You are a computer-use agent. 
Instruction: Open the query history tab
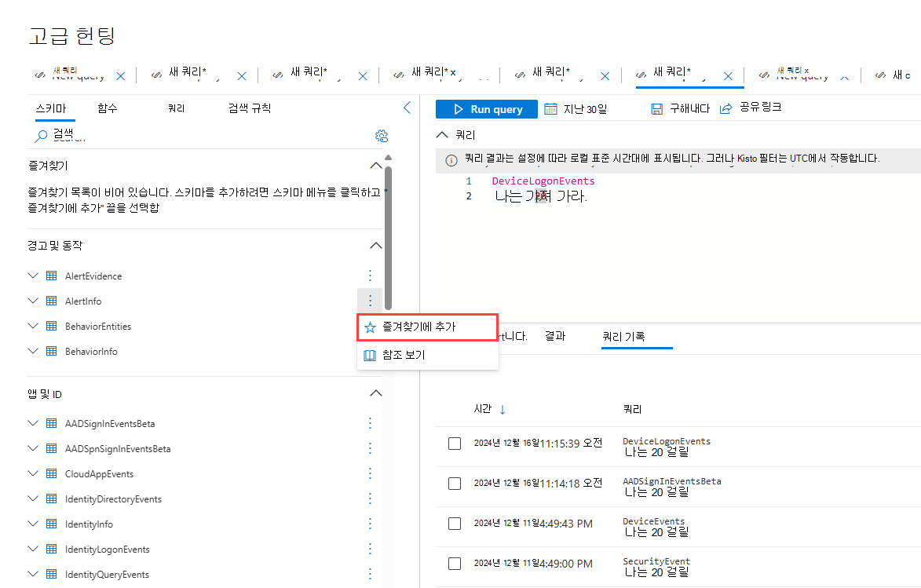pyautogui.click(x=623, y=337)
